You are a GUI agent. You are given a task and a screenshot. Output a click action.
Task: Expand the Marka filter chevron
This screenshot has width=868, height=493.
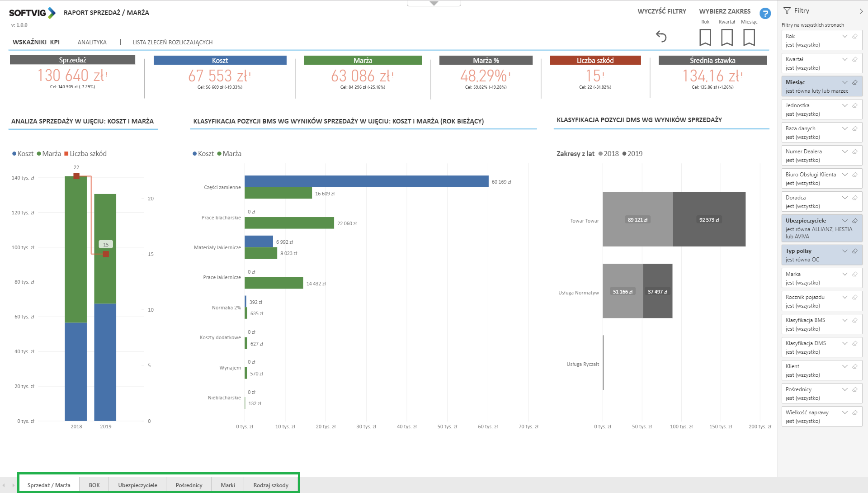pos(844,274)
